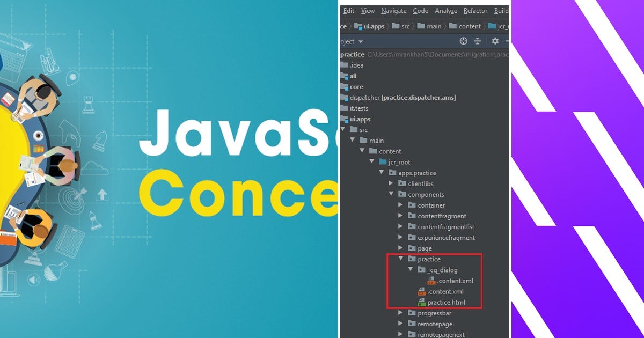Viewport: 644px width, 338px height.
Task: Open the Project panel gear settings icon
Action: pos(495,41)
